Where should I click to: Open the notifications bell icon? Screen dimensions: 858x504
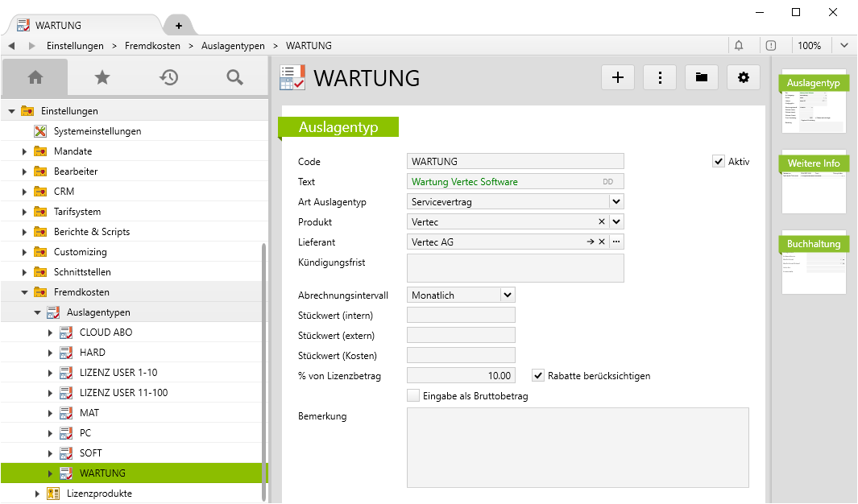739,46
